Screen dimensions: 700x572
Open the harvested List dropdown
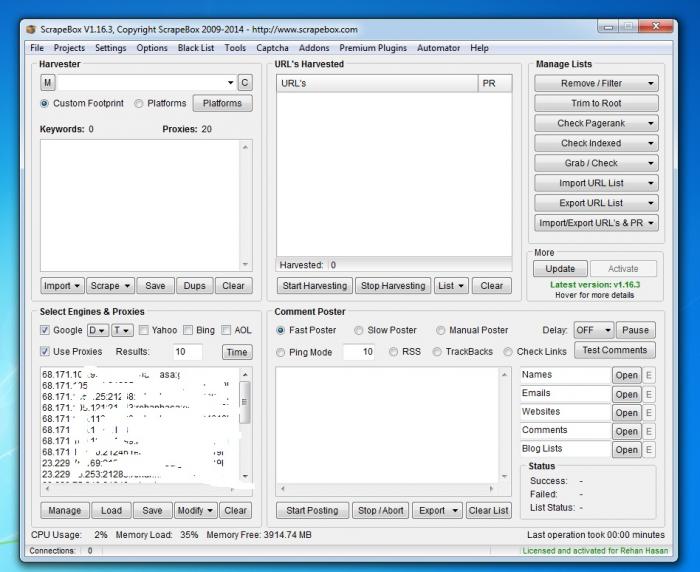click(x=451, y=286)
